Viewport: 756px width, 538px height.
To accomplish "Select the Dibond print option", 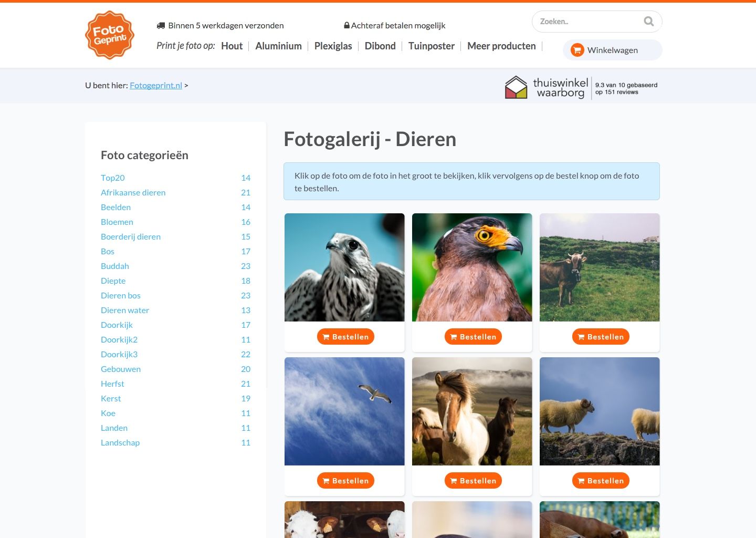I will (x=380, y=46).
